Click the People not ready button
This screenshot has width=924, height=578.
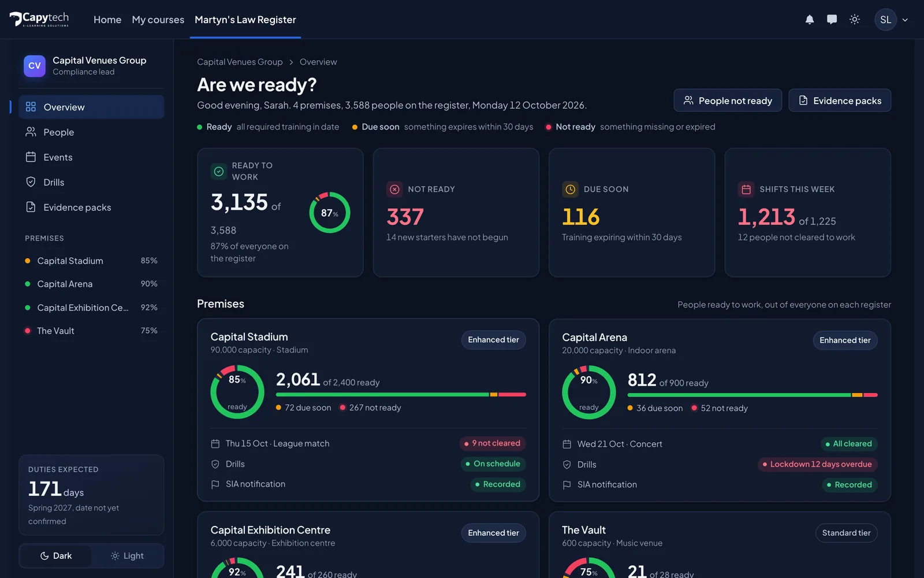[x=728, y=101]
